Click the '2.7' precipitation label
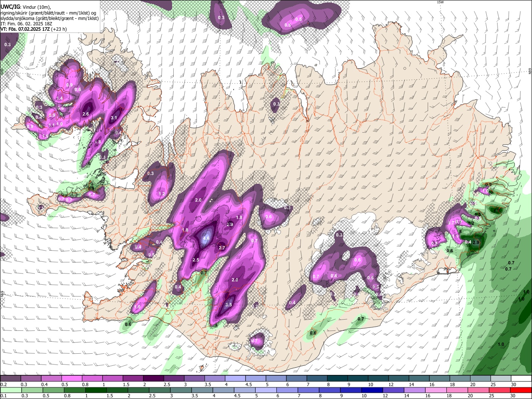Image resolution: width=532 pixels, height=399 pixels. click(x=222, y=248)
